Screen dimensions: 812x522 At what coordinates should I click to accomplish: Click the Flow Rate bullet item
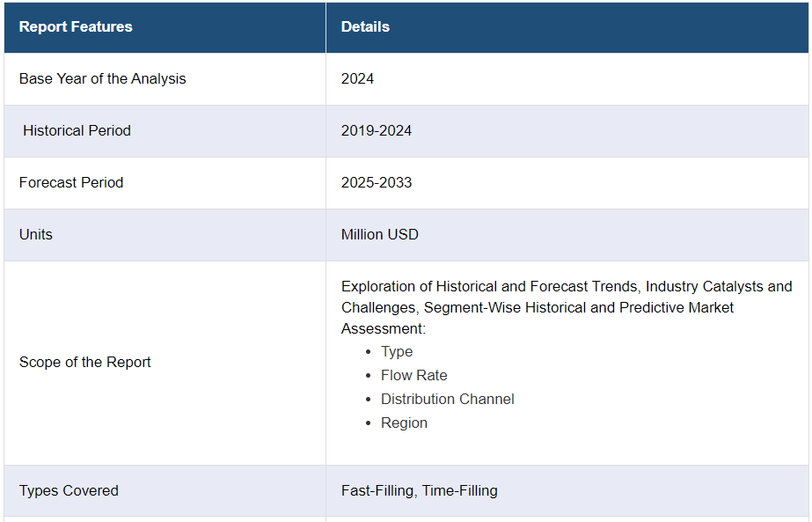tap(413, 376)
